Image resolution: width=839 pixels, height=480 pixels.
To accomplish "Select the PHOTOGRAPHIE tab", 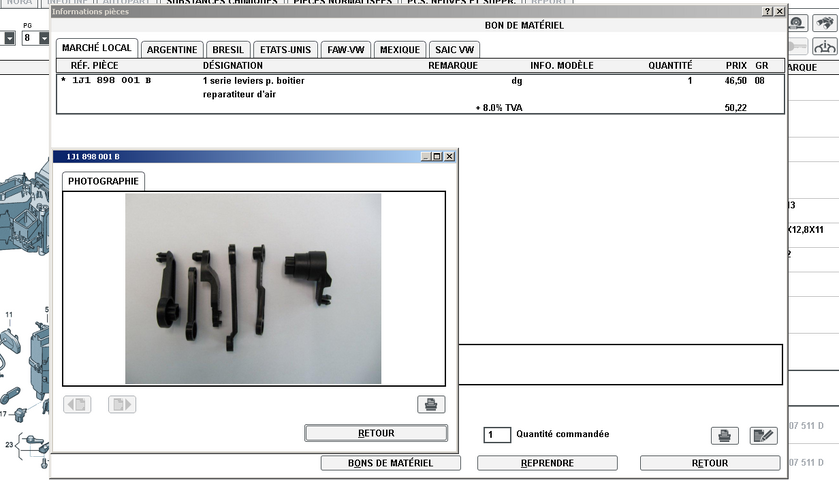I will coord(103,181).
